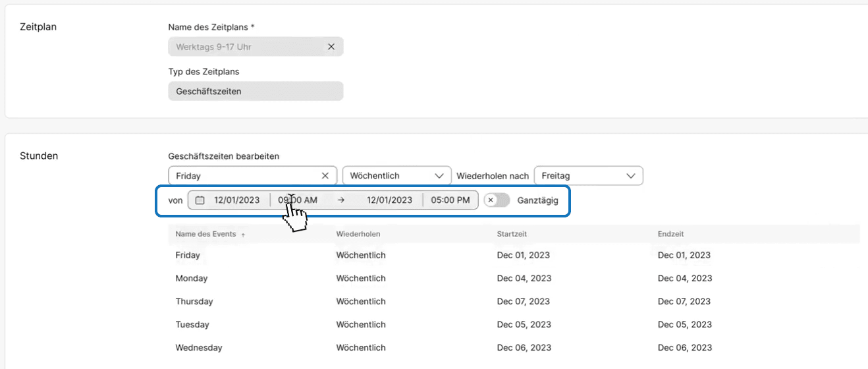Click start time Dec 04, 2023
The image size is (868, 369).
524,278
